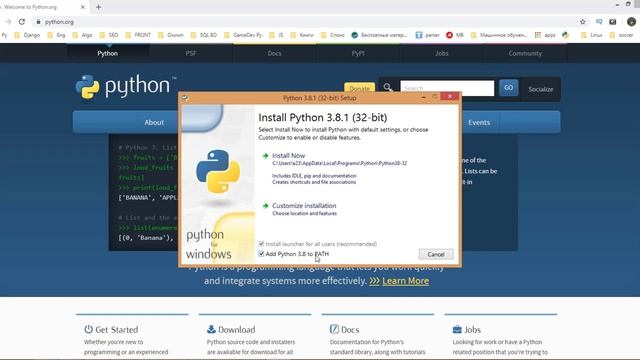The width and height of the screenshot is (640, 360).
Task: Toggle Install launcher for all users checkbox
Action: [261, 244]
